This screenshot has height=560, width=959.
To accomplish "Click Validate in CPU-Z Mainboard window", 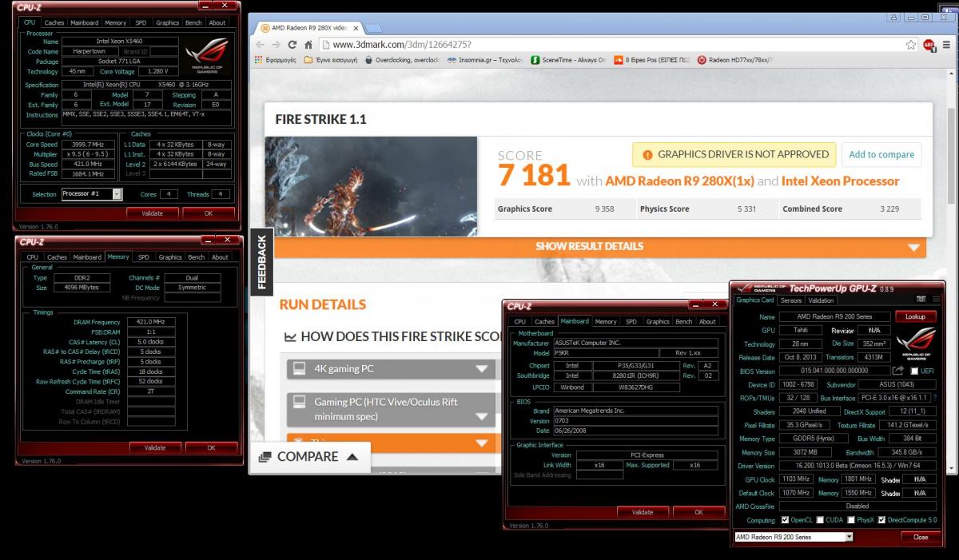I will (643, 512).
